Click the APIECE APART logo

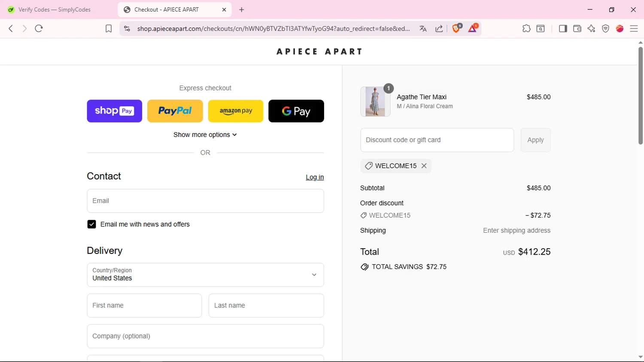point(319,52)
